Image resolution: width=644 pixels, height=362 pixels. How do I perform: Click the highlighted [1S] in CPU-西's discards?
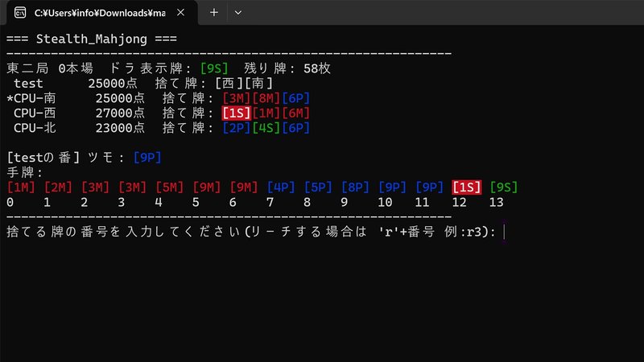(236, 113)
